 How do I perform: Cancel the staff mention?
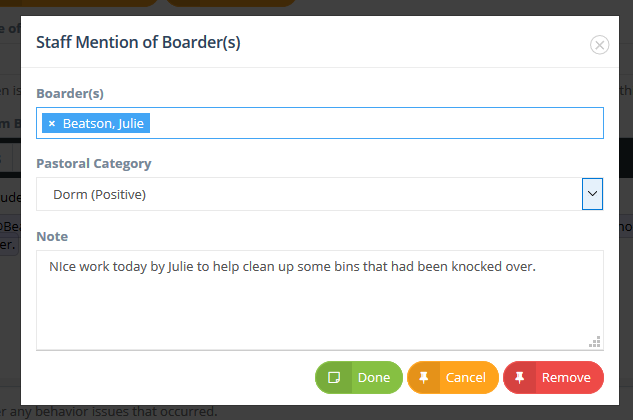pyautogui.click(x=453, y=377)
